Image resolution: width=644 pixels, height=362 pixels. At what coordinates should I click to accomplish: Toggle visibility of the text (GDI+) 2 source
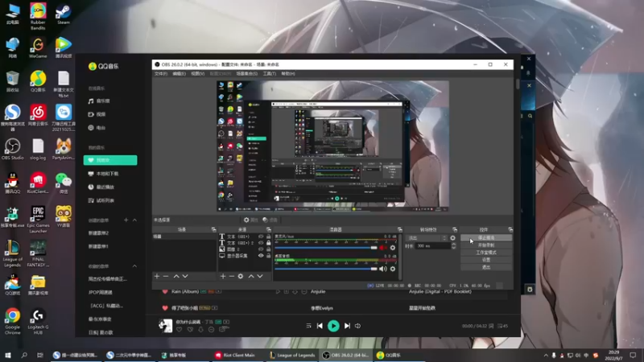pyautogui.click(x=261, y=243)
